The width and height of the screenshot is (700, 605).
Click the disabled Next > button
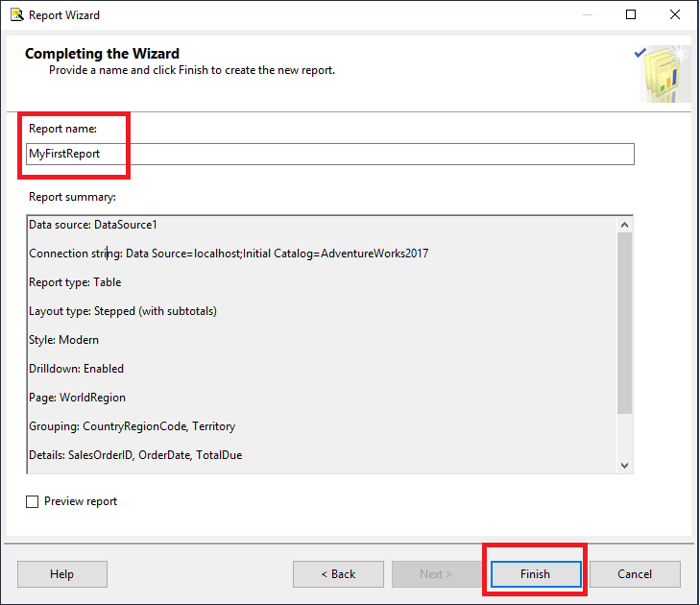click(x=437, y=574)
